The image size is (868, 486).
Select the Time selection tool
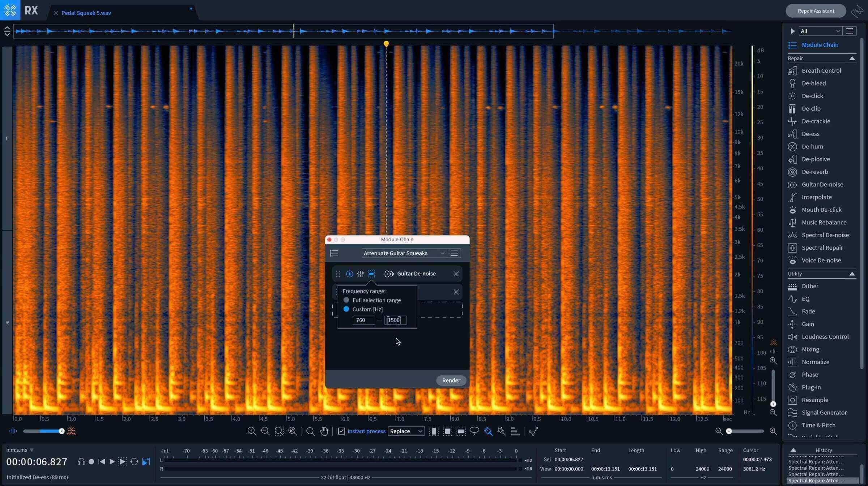pyautogui.click(x=434, y=431)
